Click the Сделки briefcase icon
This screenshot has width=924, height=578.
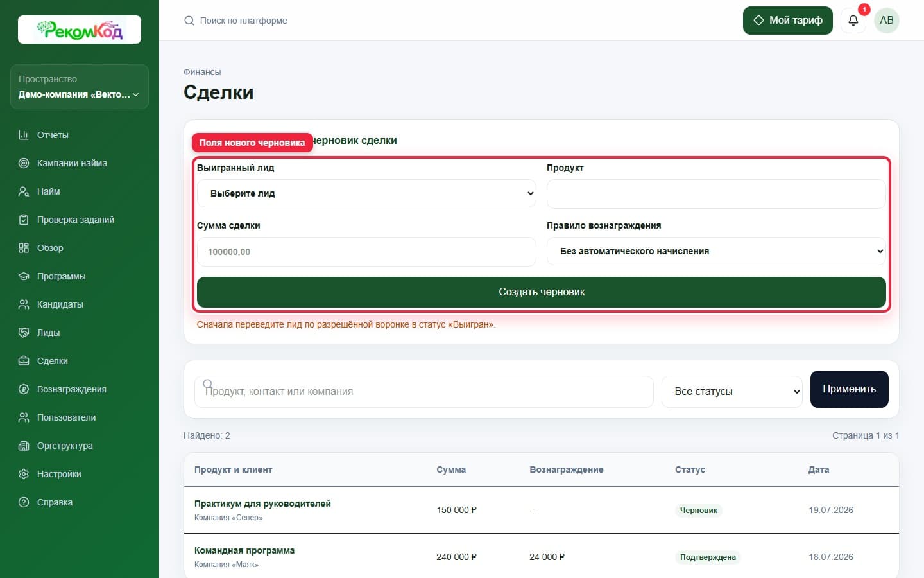(x=24, y=361)
